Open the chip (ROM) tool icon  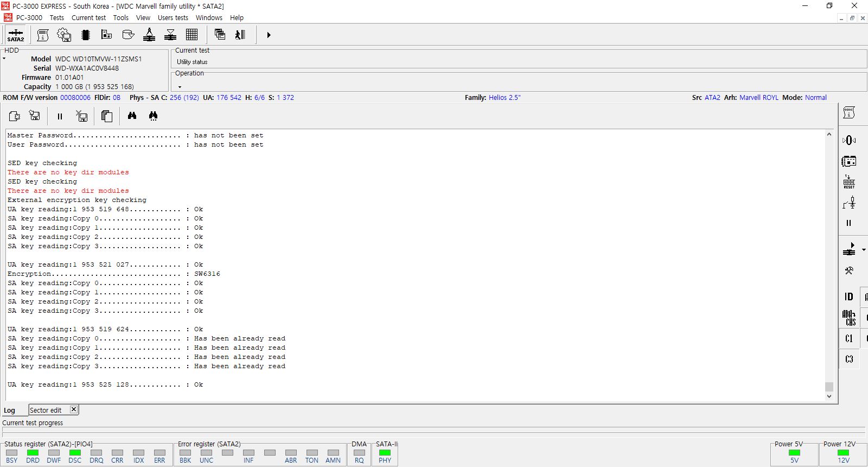point(85,35)
